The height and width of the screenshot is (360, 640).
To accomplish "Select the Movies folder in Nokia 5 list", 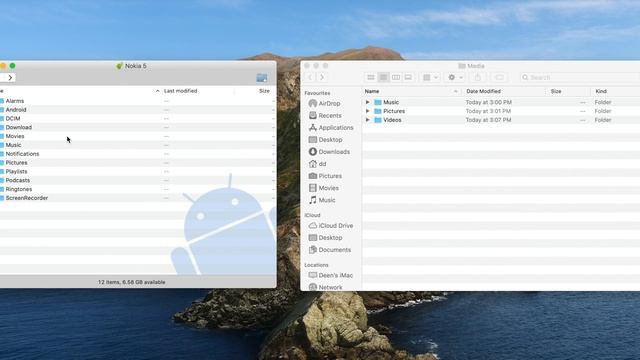I will pos(15,136).
